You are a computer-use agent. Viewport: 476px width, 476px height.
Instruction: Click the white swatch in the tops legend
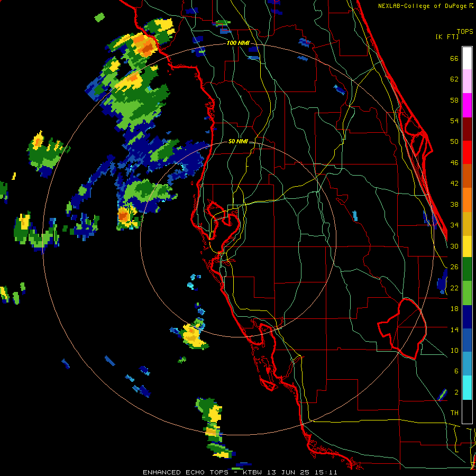(467, 58)
